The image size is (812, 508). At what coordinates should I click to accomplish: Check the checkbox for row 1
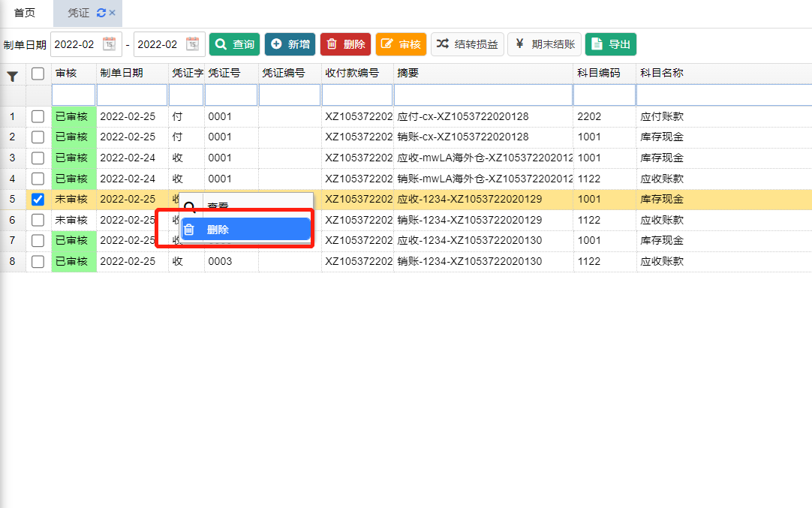pos(38,116)
